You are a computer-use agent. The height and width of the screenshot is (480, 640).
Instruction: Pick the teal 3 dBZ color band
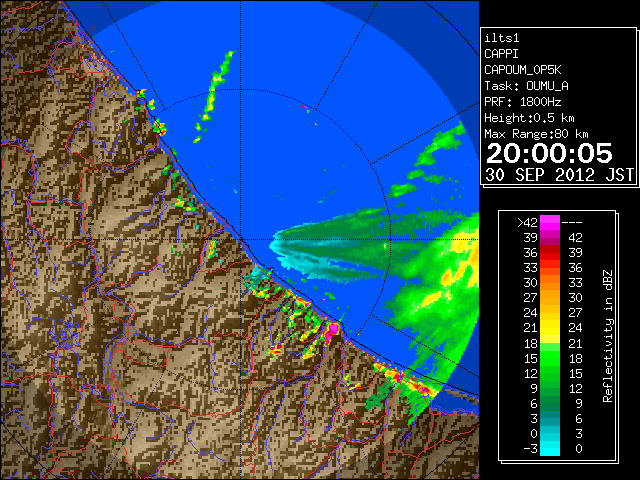pos(550,418)
